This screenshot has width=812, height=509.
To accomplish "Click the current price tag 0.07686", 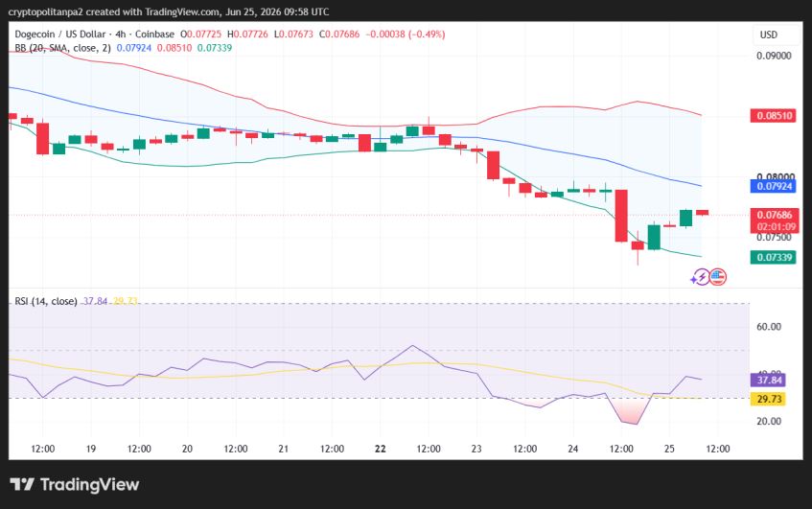I will point(775,215).
